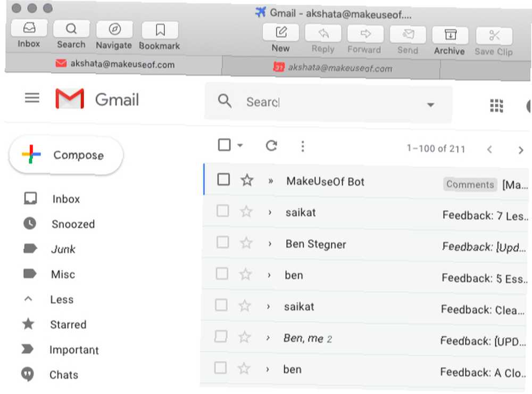Open the Inbox toolbar button
Screen dimensions: 532x394
[x=29, y=29]
